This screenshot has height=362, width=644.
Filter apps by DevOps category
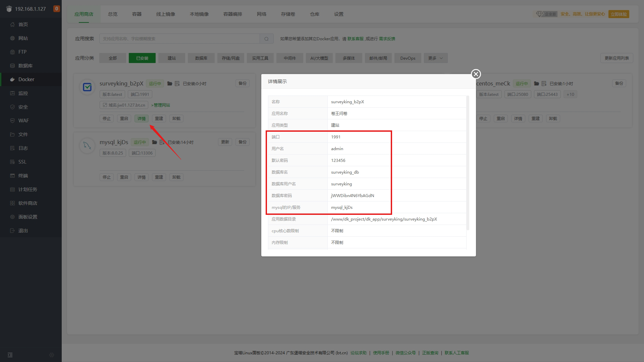(x=408, y=58)
